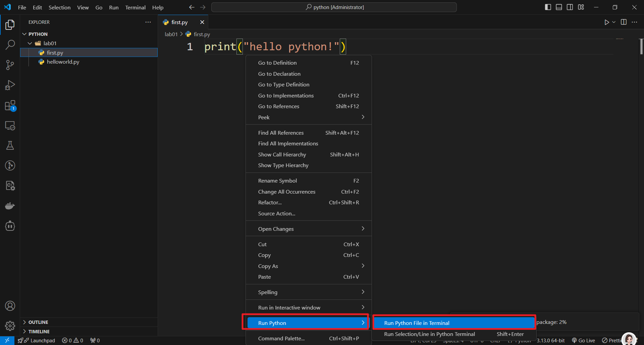Click Show Call Hierarchy entry
The width and height of the screenshot is (644, 345).
tap(309, 154)
